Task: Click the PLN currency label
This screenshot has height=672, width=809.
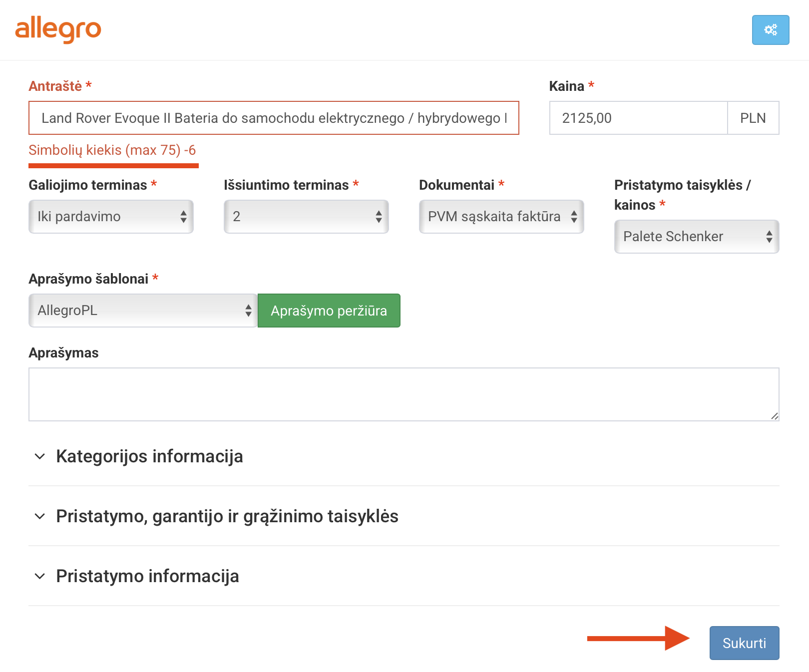Action: (753, 118)
